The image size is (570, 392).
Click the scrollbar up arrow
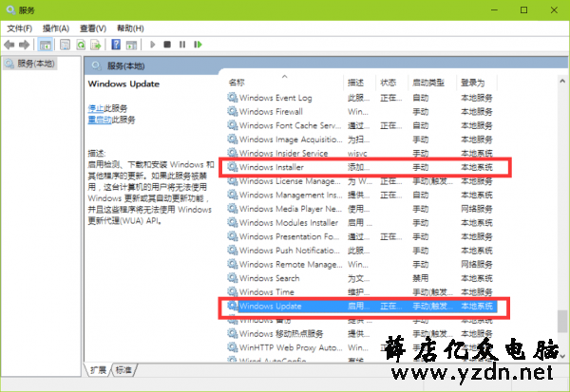pyautogui.click(x=562, y=81)
